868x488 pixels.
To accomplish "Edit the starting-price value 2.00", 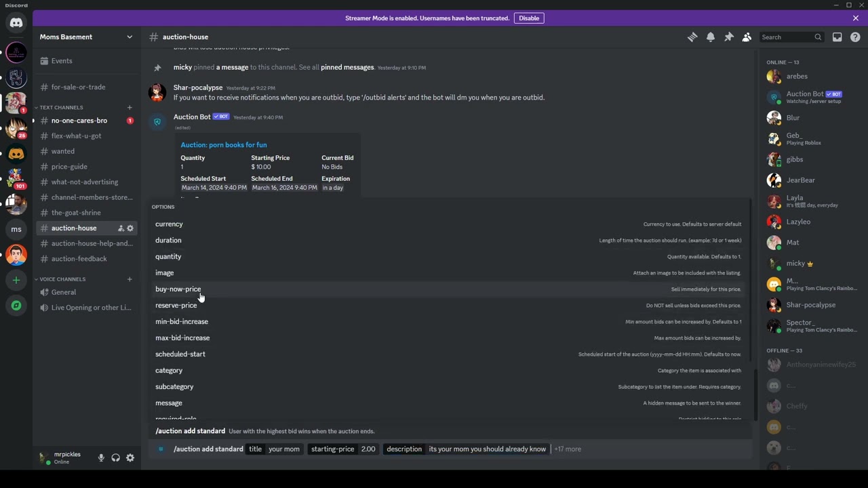I will 368,449.
